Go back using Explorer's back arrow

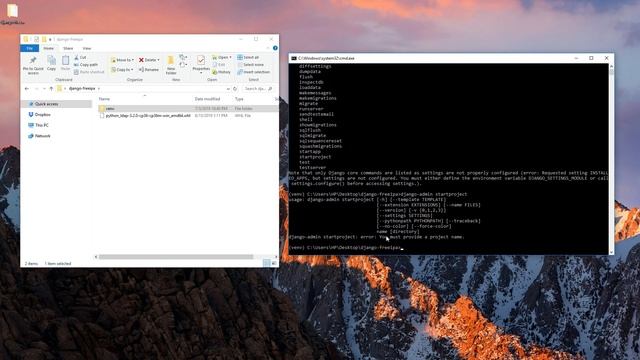27,89
